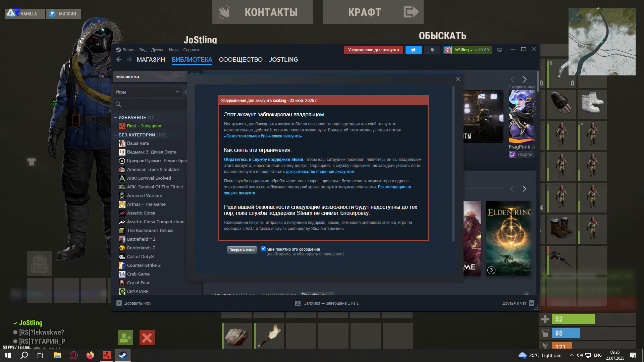Click the upper shelf next arrow
The width and height of the screenshot is (644, 362).
(525, 79)
